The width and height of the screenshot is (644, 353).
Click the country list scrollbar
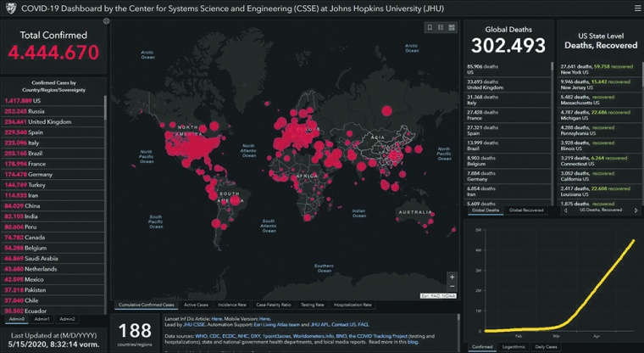[x=105, y=107]
